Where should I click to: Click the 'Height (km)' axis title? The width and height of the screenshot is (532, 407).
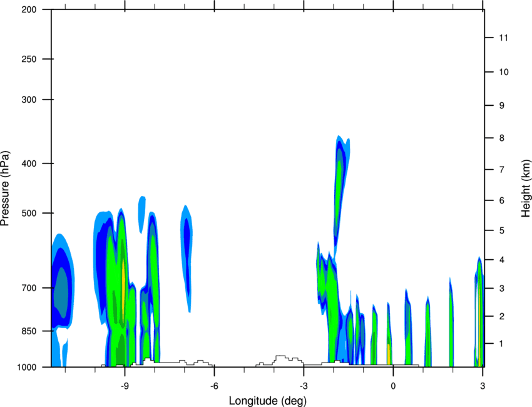[526, 188]
